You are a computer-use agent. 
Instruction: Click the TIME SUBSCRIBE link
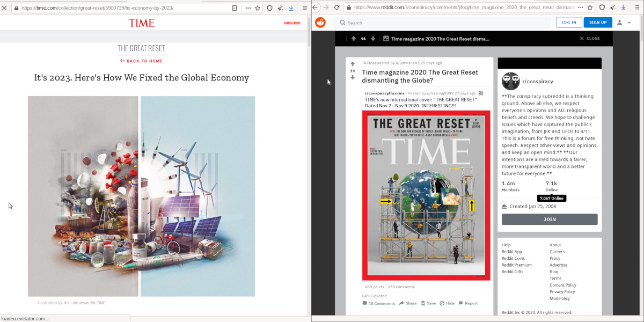point(292,23)
